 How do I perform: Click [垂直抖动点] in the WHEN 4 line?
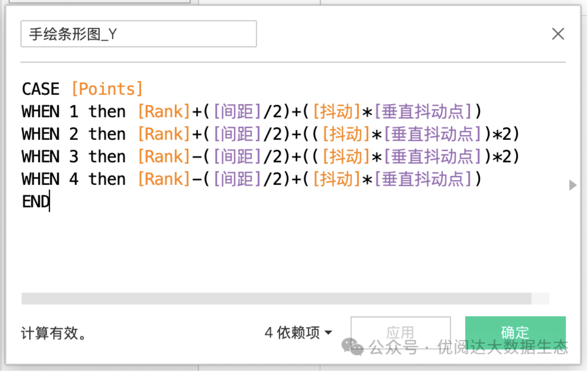[423, 180]
